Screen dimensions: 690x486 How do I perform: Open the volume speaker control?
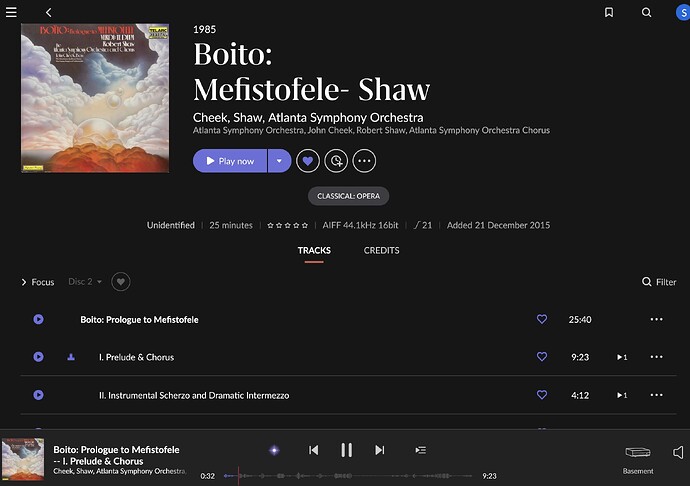coord(679,452)
